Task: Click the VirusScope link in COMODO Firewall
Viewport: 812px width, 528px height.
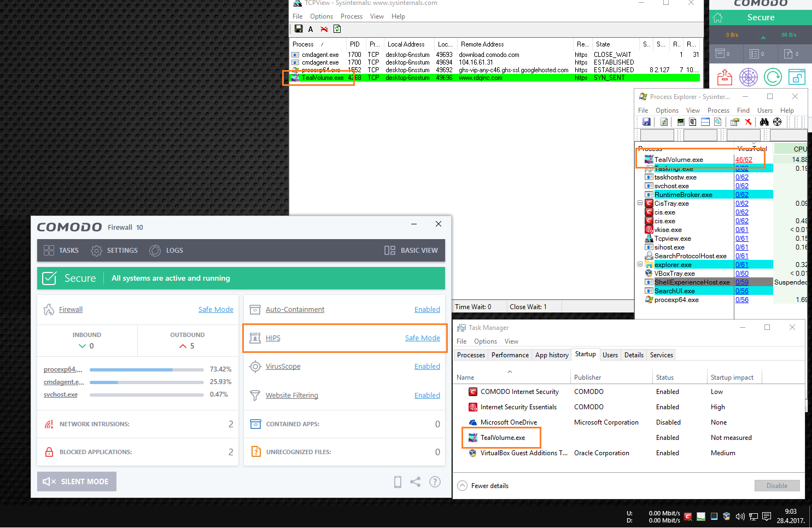Action: [x=283, y=367]
